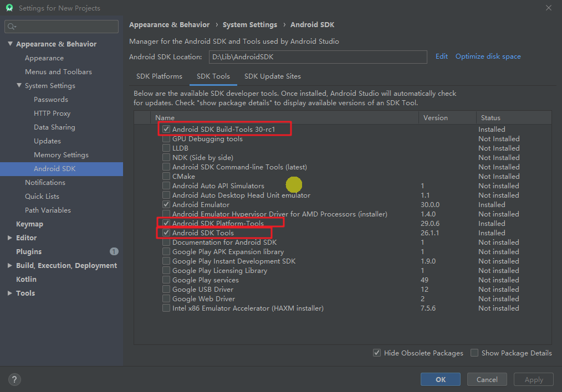Collapse the Appearance & Behavior tree arrow
The image size is (562, 392).
[x=10, y=44]
